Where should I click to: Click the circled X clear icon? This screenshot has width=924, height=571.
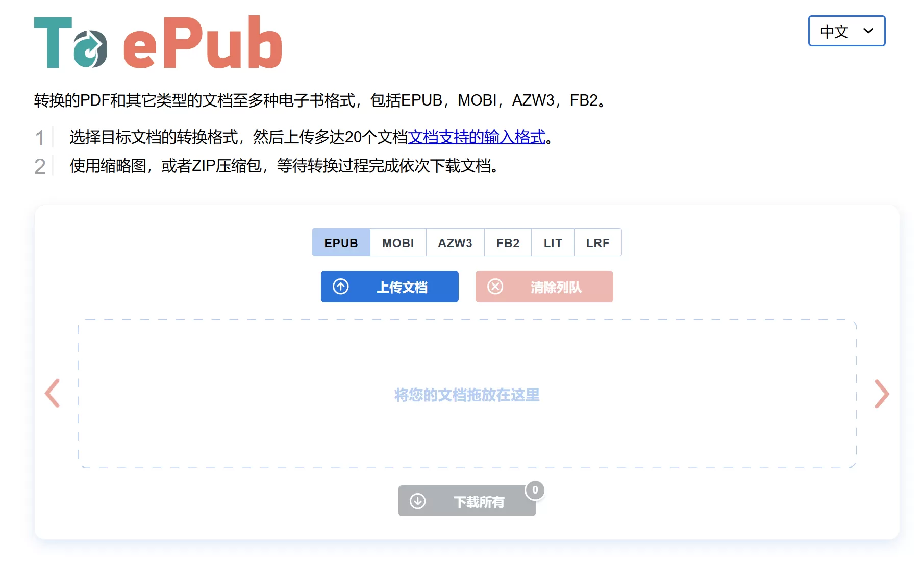495,287
